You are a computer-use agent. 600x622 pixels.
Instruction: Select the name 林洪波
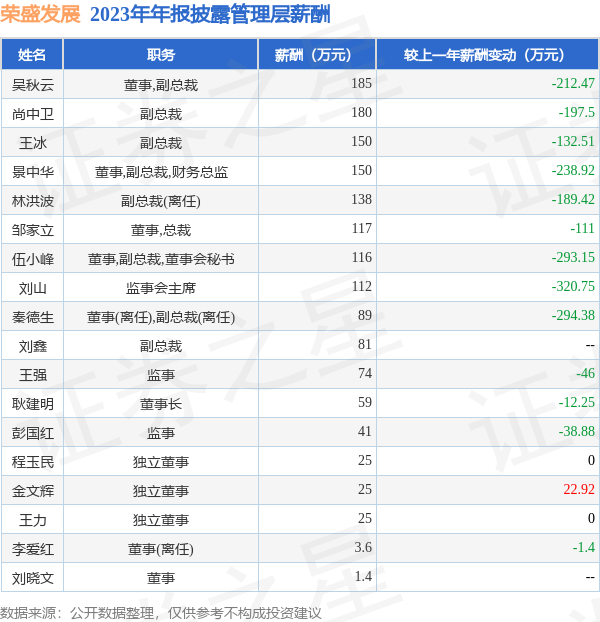pyautogui.click(x=33, y=201)
